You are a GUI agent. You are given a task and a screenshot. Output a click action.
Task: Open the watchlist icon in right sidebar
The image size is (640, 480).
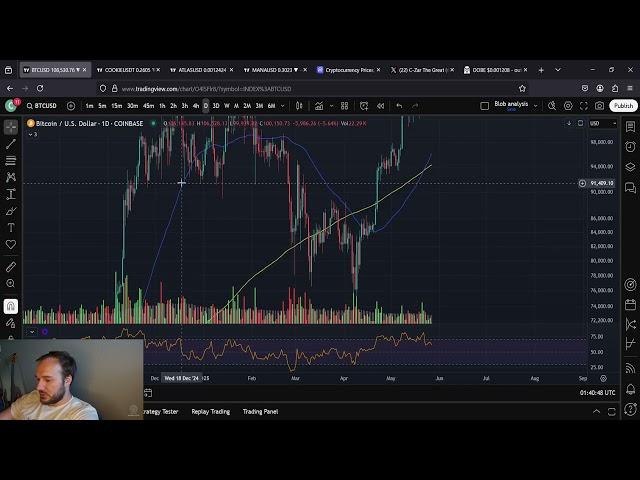point(630,127)
